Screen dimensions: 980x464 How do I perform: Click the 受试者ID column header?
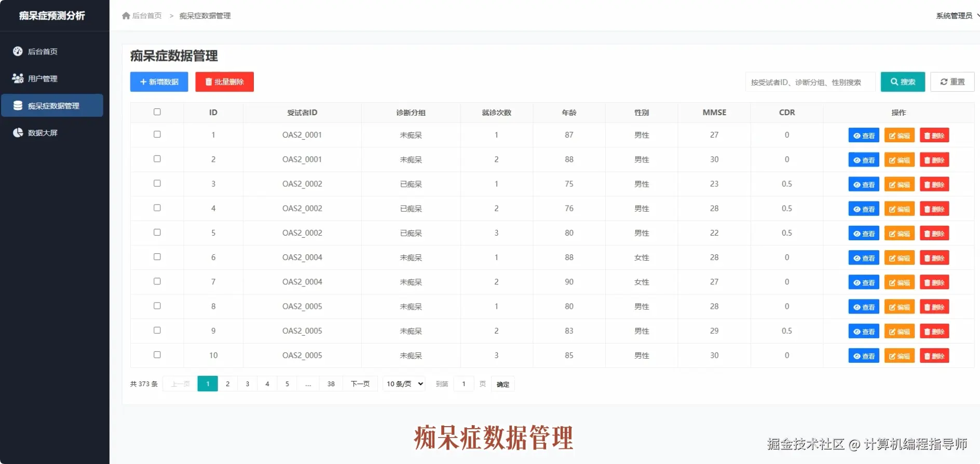point(302,112)
